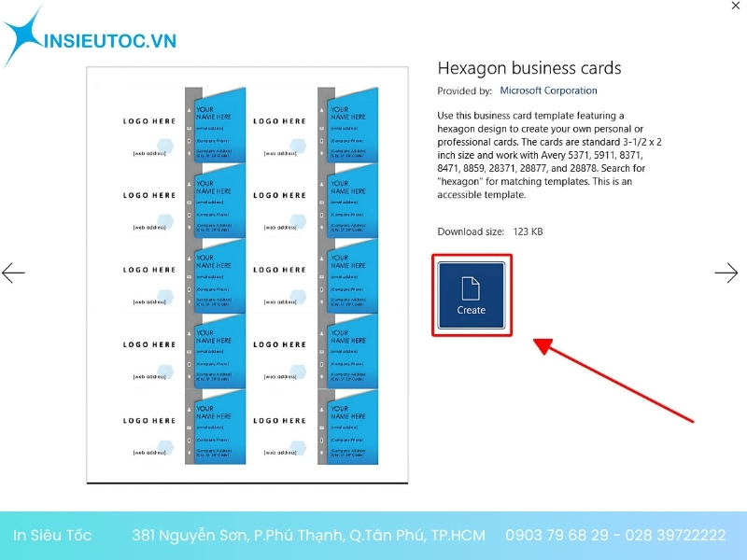Click the Provided by label
Screen dimensions: 747x560
(464, 91)
